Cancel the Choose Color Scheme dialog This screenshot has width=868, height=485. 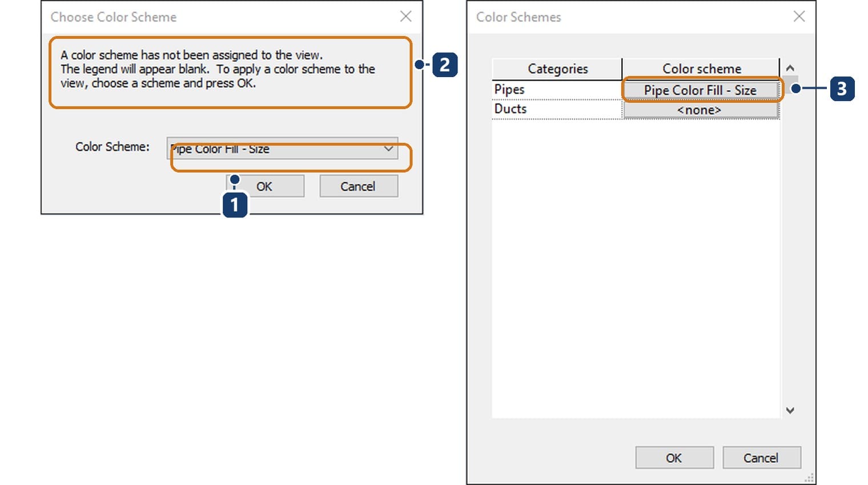tap(359, 187)
